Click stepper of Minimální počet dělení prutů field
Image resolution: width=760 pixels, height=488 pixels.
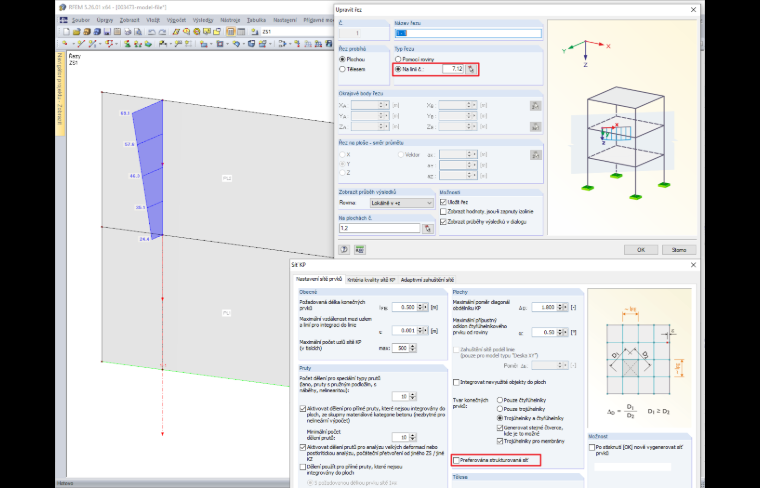413,437
